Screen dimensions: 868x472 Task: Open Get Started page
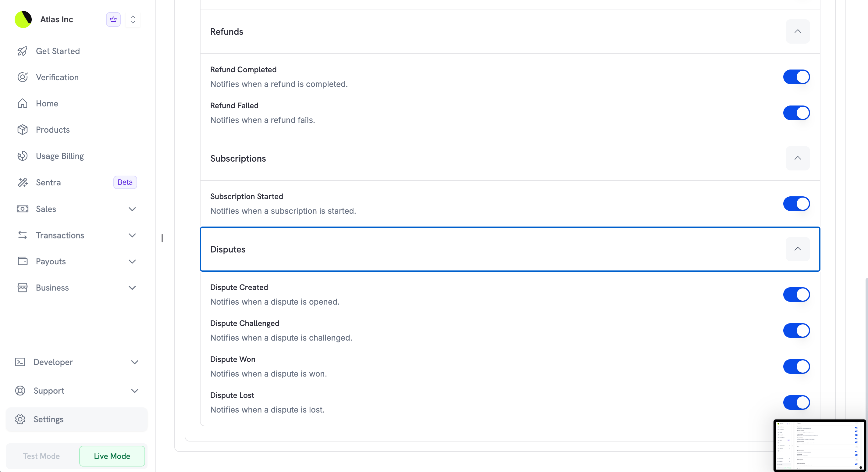58,51
